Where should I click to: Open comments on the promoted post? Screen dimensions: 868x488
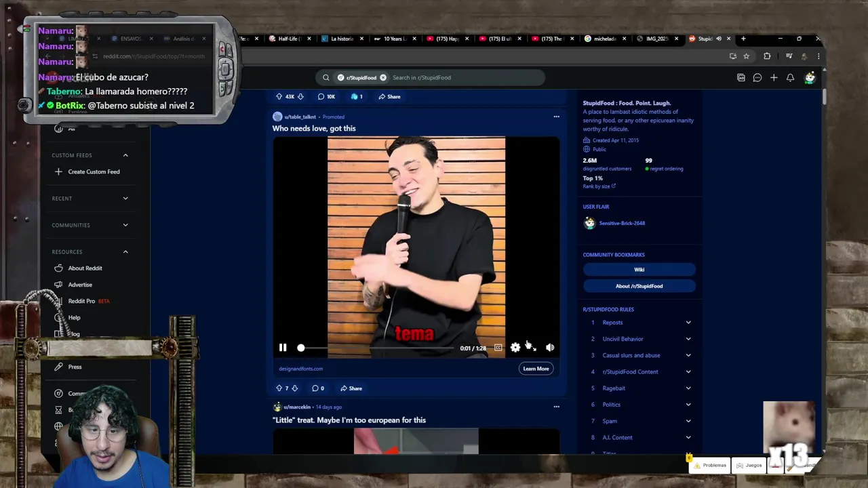317,388
